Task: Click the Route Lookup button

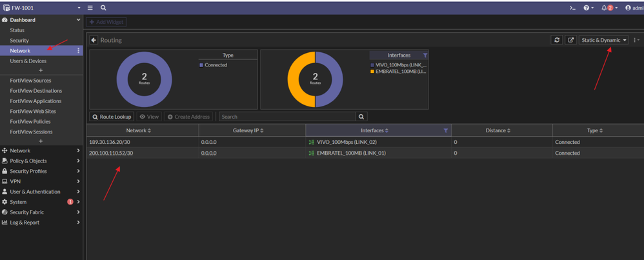Action: (112, 117)
